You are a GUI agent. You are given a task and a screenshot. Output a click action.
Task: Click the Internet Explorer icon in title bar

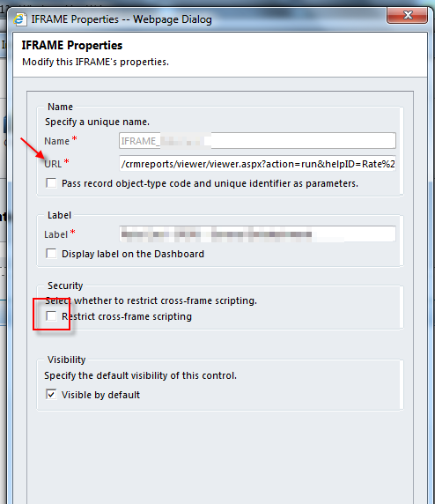(19, 19)
